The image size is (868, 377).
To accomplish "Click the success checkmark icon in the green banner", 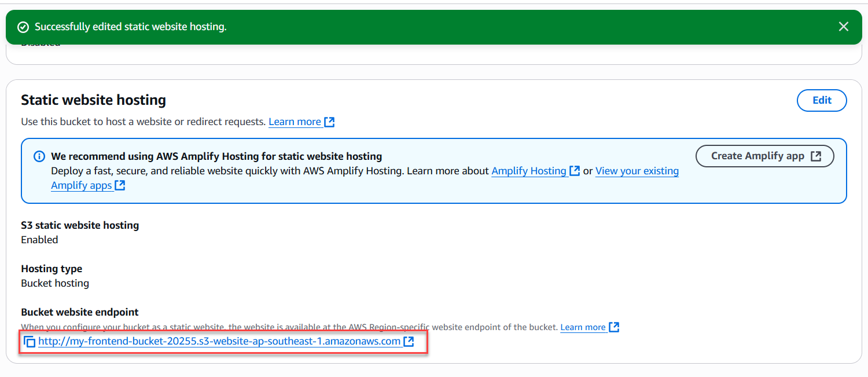I will (23, 27).
